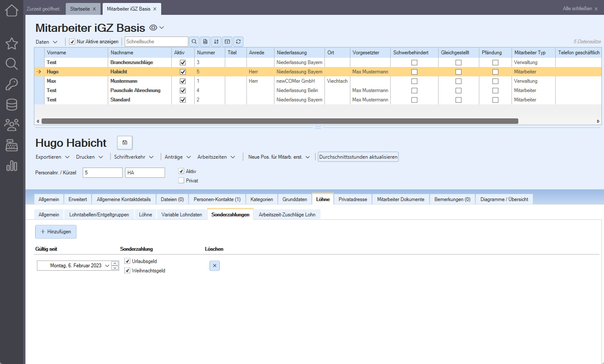Click the Schnellsuche input field
This screenshot has width=604, height=364.
click(156, 42)
